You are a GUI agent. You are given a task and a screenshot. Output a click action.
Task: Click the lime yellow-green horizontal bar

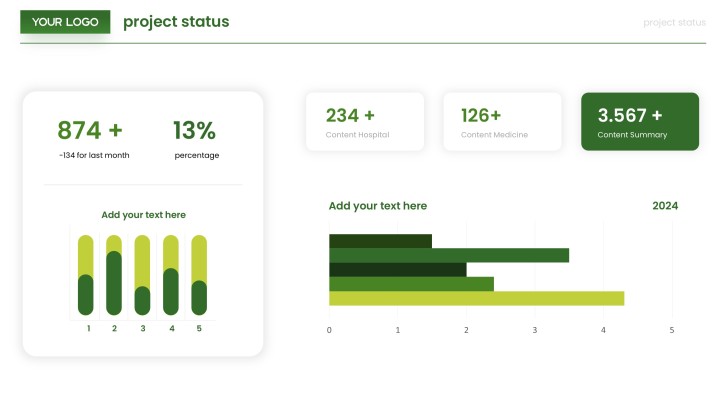tap(476, 299)
